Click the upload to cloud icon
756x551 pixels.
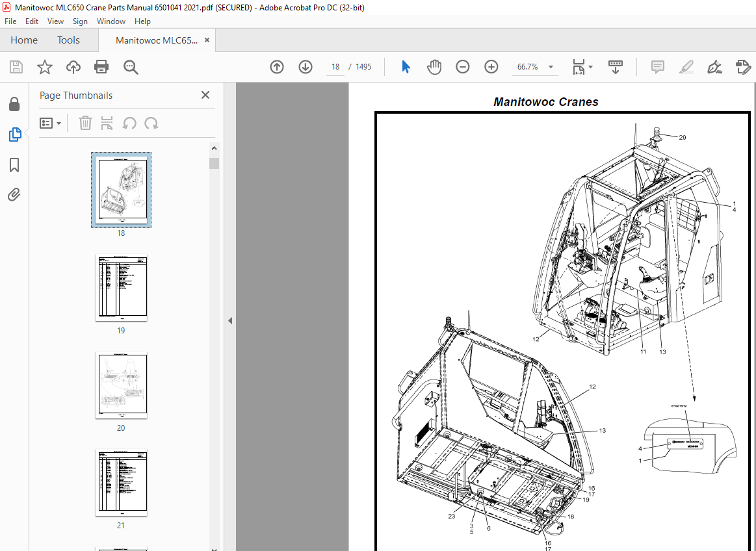point(73,67)
